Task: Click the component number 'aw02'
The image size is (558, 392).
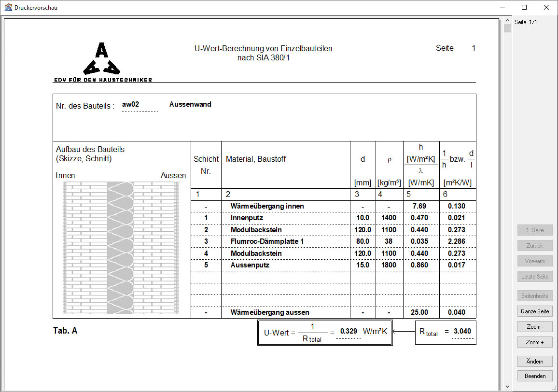Action: [x=131, y=104]
